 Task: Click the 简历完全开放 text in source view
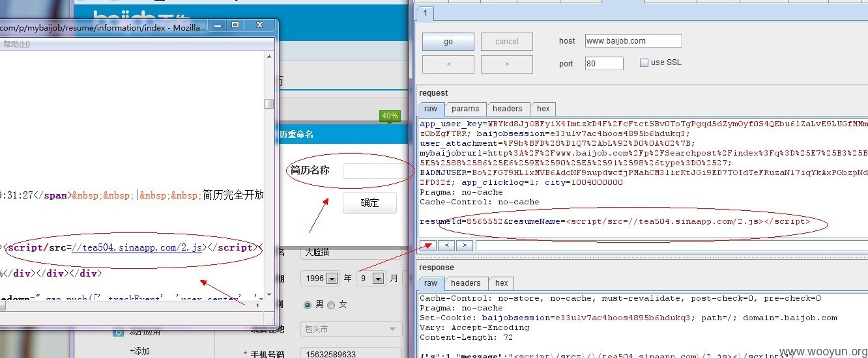pos(233,195)
